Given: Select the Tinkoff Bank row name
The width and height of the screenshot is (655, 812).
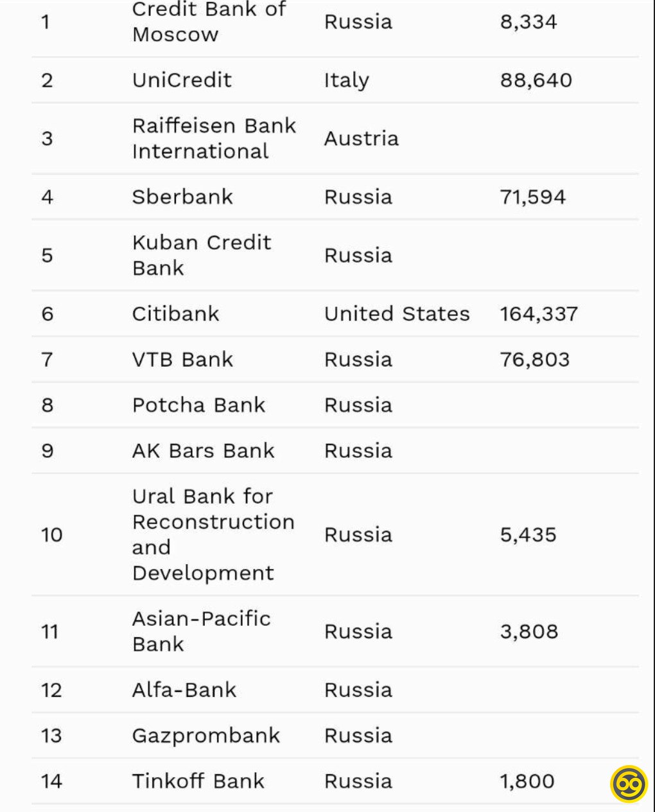Looking at the screenshot, I should 198,781.
